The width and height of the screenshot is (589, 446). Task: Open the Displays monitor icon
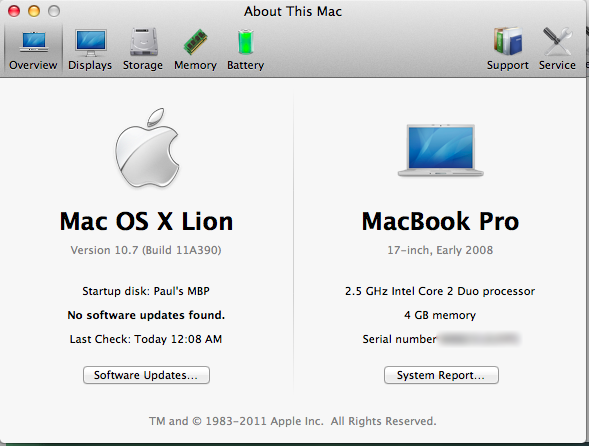[x=91, y=43]
